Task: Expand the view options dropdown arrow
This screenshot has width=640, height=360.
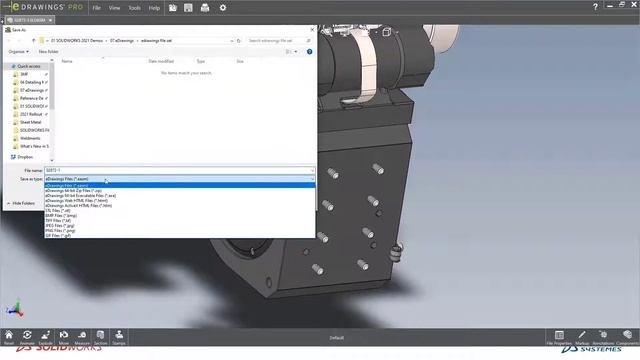Action: tap(296, 52)
